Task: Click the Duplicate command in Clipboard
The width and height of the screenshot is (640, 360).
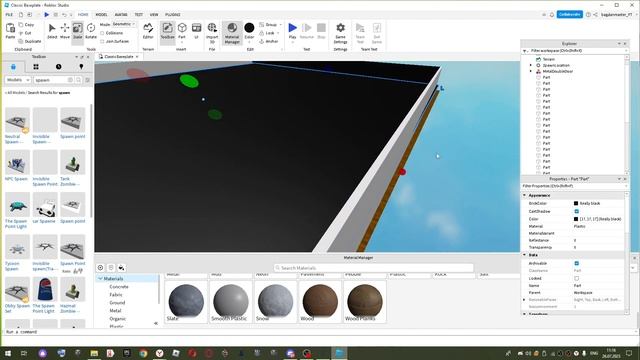Action: pos(30,41)
